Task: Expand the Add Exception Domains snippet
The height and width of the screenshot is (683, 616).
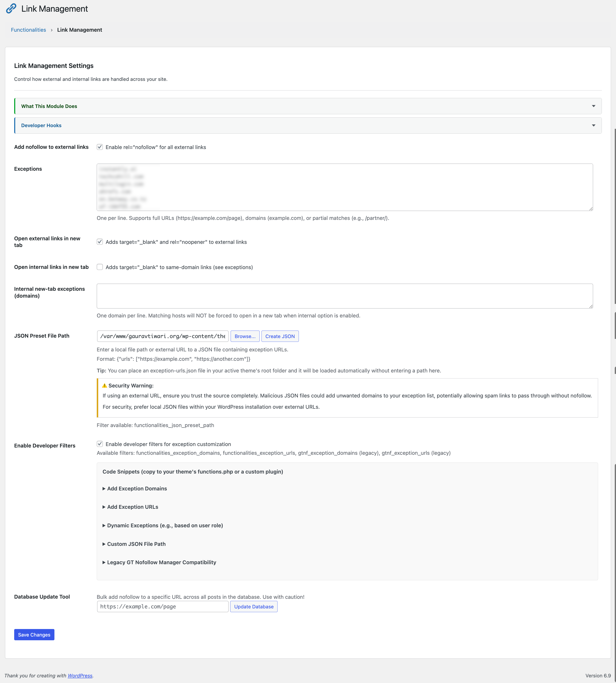Action: (137, 489)
